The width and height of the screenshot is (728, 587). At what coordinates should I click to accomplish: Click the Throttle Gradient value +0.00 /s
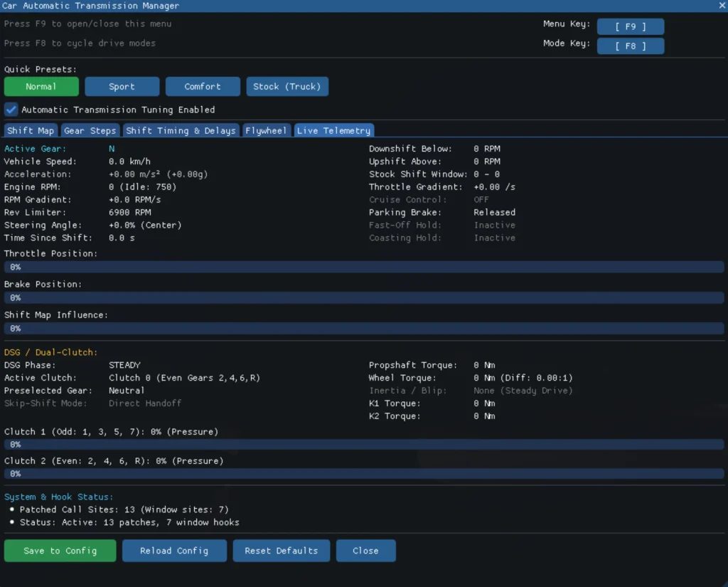(x=495, y=187)
